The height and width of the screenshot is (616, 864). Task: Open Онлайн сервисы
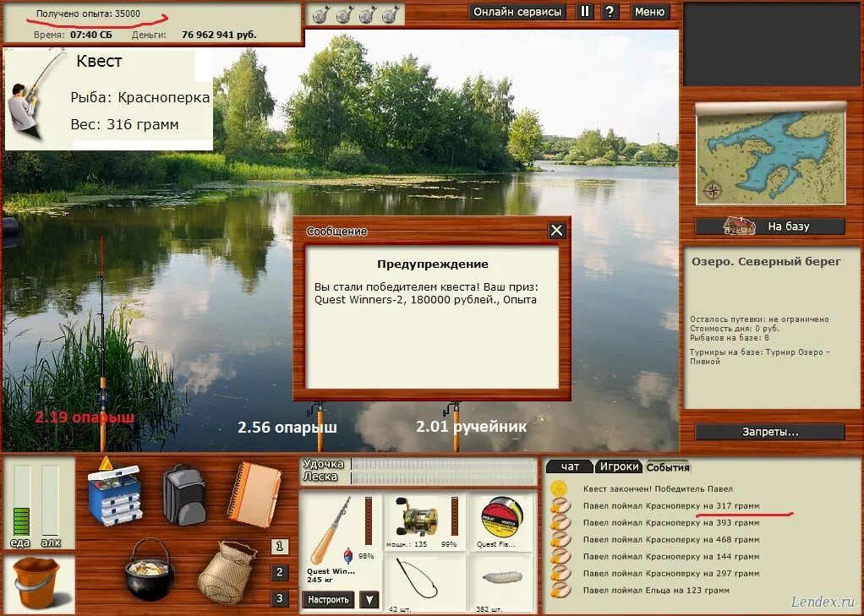517,12
